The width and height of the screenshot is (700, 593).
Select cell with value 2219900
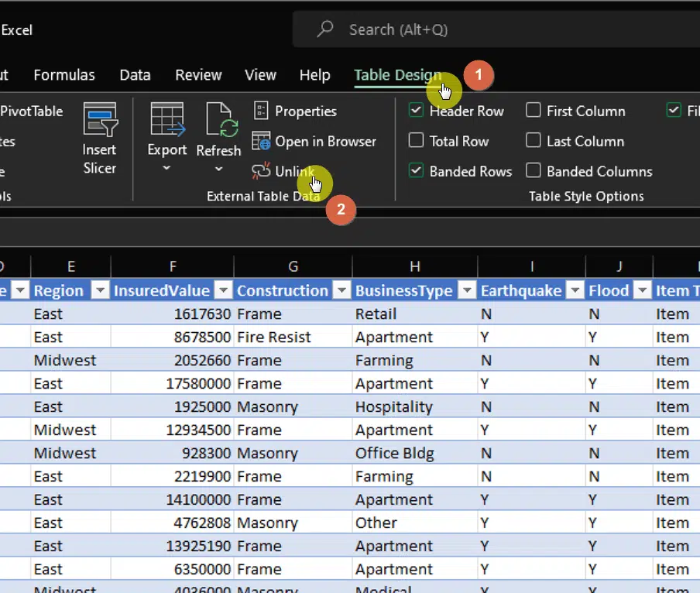click(173, 477)
